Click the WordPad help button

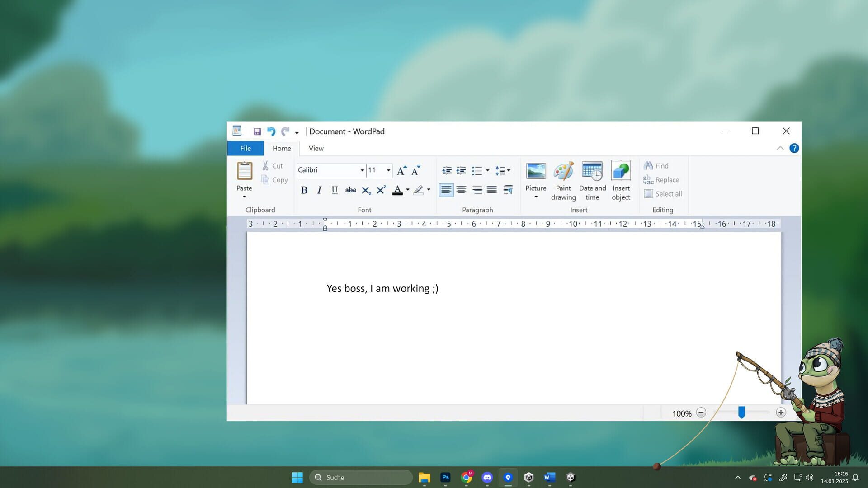pos(794,148)
